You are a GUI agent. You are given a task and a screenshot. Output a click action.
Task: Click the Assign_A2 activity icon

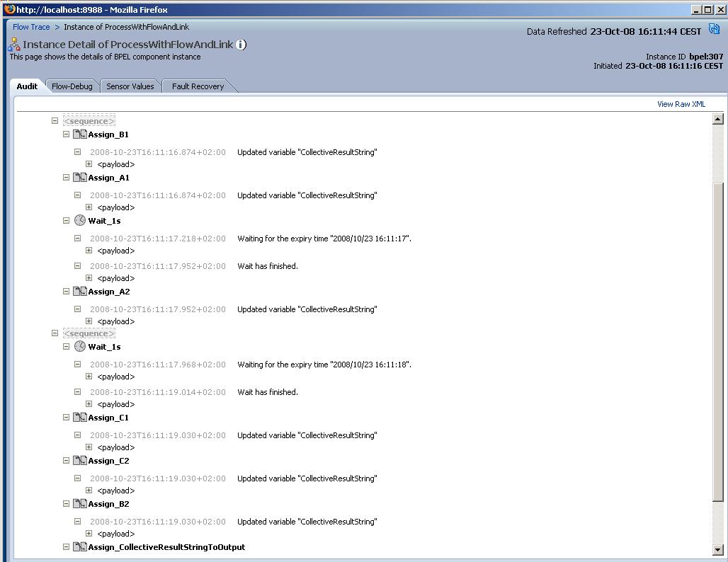(80, 292)
